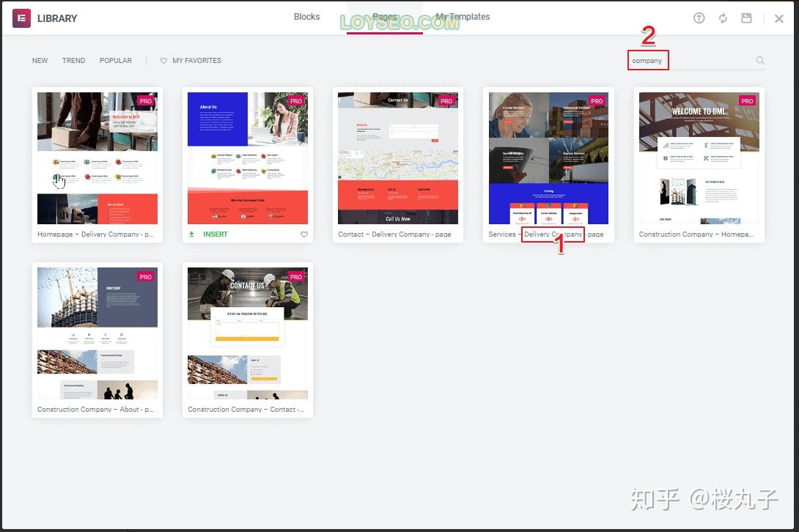Click the download icon beside INSERT
799x532 pixels.
coord(191,234)
